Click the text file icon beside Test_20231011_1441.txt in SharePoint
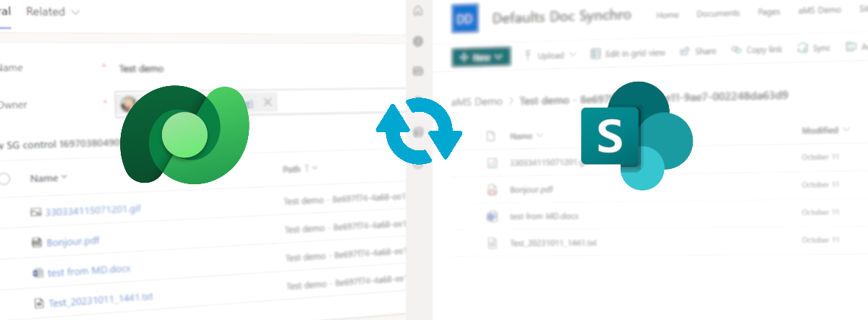The image size is (868, 320). pos(492,243)
